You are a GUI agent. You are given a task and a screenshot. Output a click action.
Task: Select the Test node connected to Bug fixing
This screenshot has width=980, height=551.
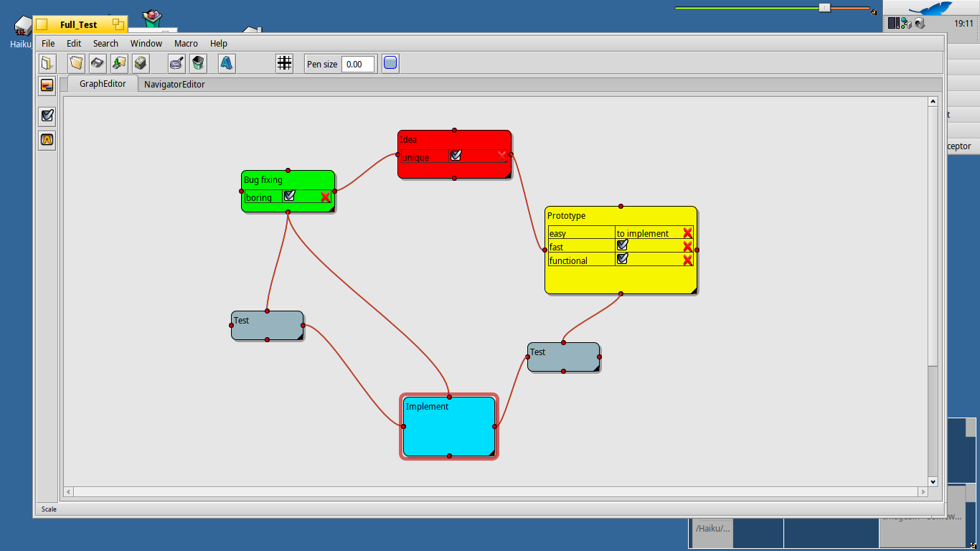267,326
